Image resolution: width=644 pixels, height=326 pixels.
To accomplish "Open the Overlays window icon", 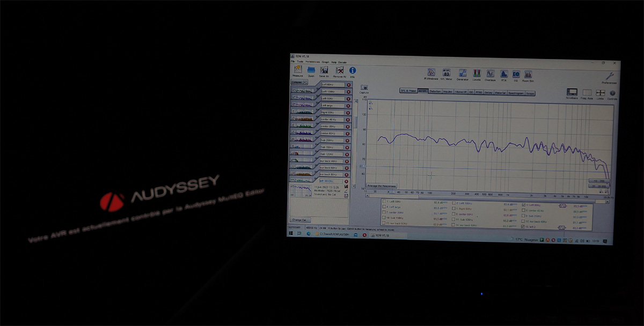I will (x=491, y=73).
